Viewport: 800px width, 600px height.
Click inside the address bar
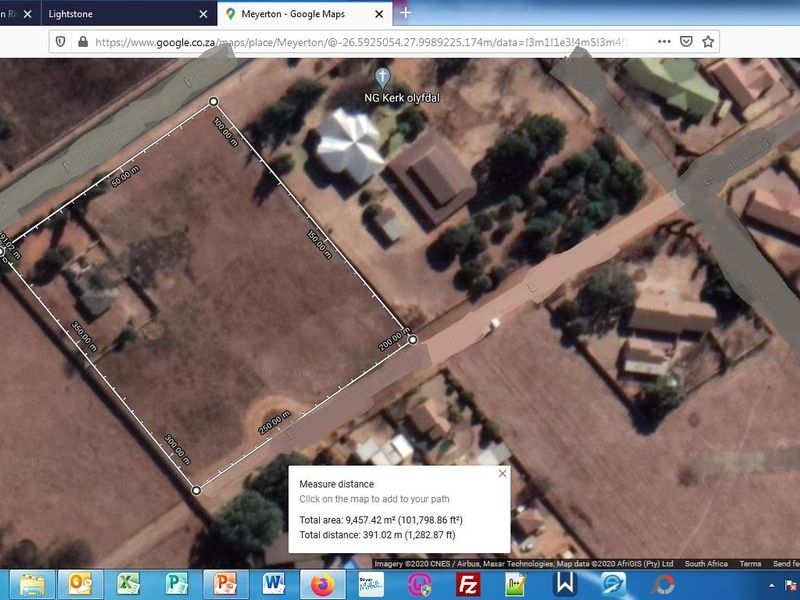click(x=350, y=43)
